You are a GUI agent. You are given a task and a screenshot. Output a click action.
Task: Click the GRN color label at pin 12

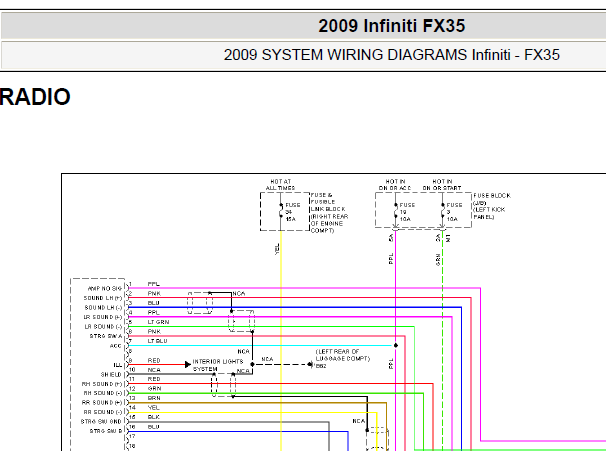coord(154,388)
